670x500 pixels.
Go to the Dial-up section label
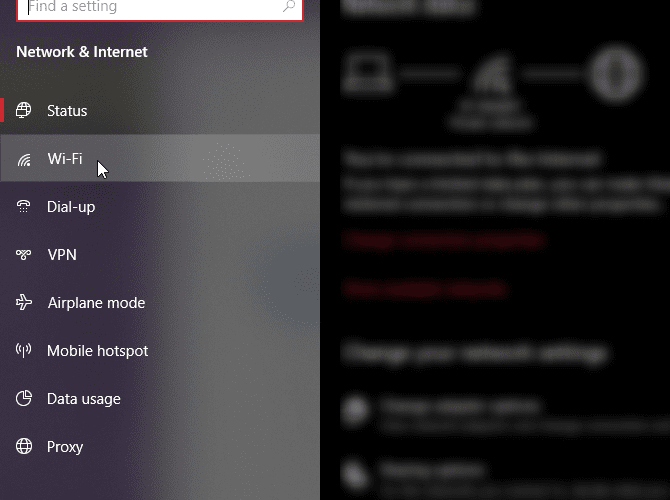click(71, 207)
